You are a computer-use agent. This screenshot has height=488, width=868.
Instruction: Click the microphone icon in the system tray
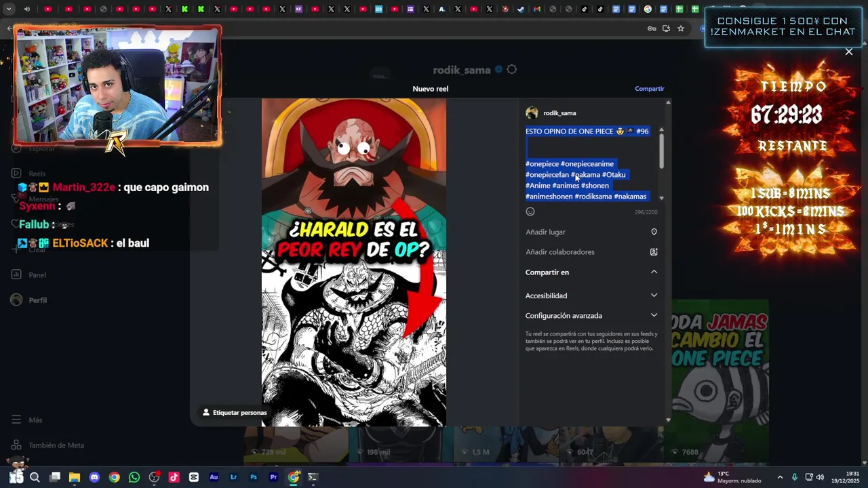point(794,477)
